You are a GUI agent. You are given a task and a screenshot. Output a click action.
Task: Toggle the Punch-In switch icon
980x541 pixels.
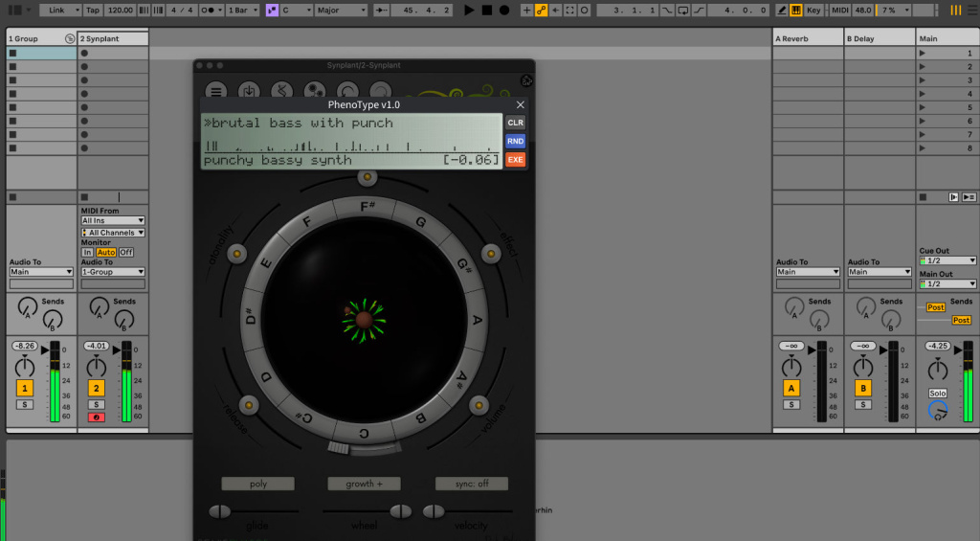pos(667,10)
